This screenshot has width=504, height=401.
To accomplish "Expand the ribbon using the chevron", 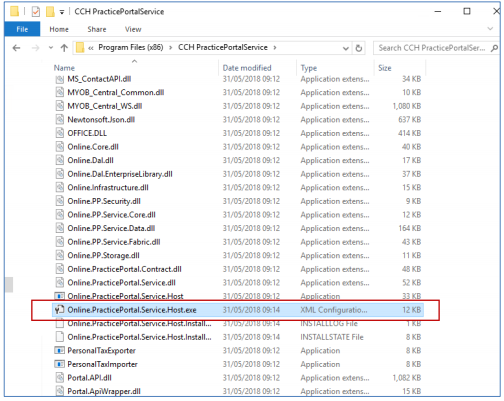I will pos(490,29).
